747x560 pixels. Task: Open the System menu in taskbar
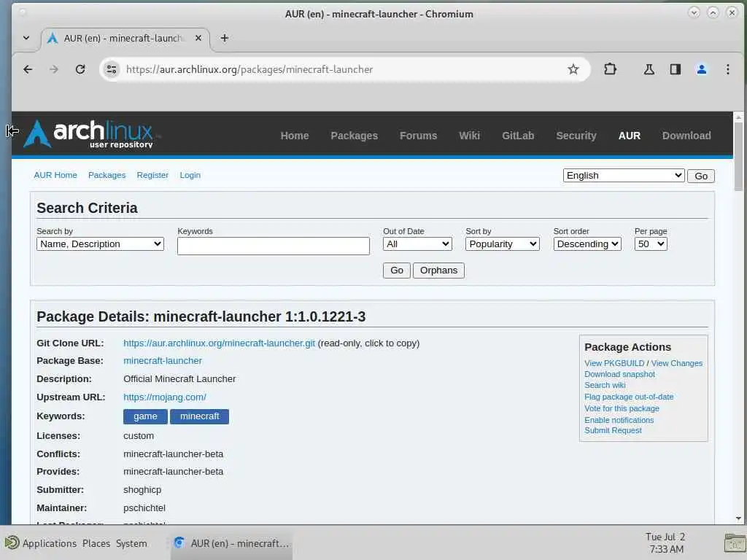[131, 543]
